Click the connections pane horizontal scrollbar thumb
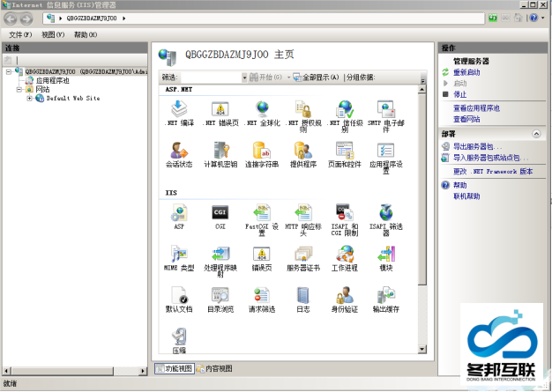This screenshot has height=392, width=552. [61, 371]
